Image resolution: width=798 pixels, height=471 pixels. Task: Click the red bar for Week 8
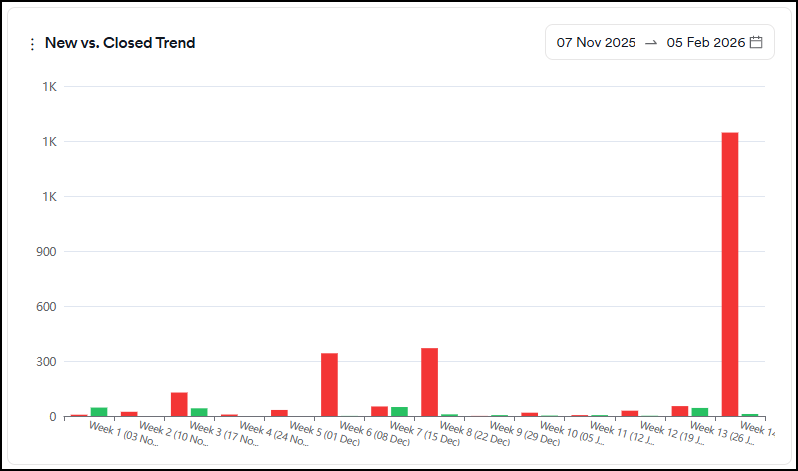[x=429, y=382]
